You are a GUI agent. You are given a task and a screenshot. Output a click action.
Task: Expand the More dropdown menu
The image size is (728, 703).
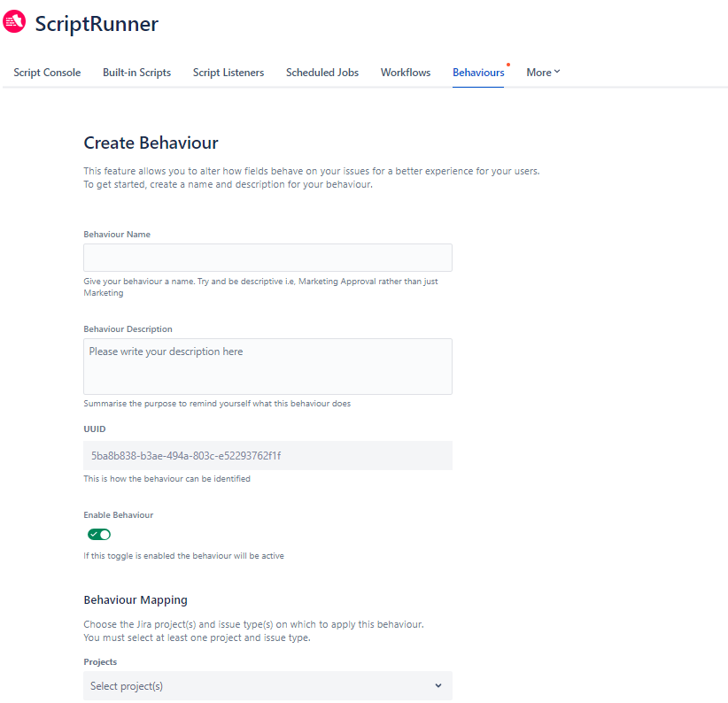point(543,73)
